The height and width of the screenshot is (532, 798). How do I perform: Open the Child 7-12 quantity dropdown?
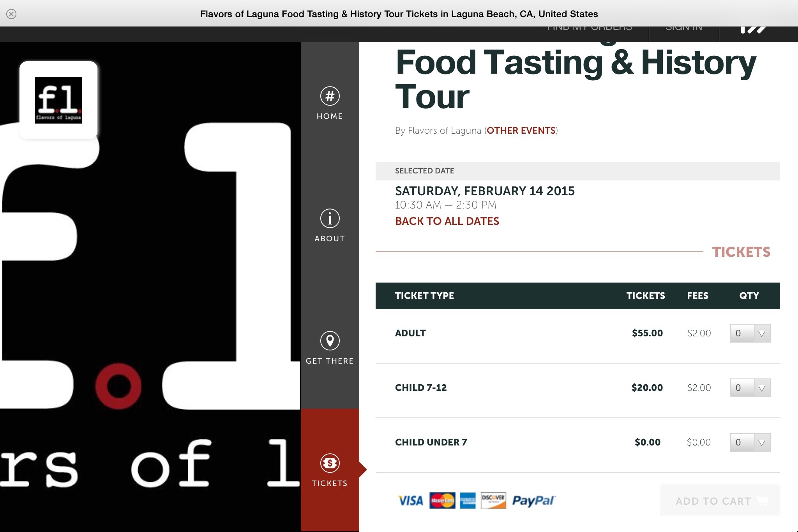coord(750,388)
